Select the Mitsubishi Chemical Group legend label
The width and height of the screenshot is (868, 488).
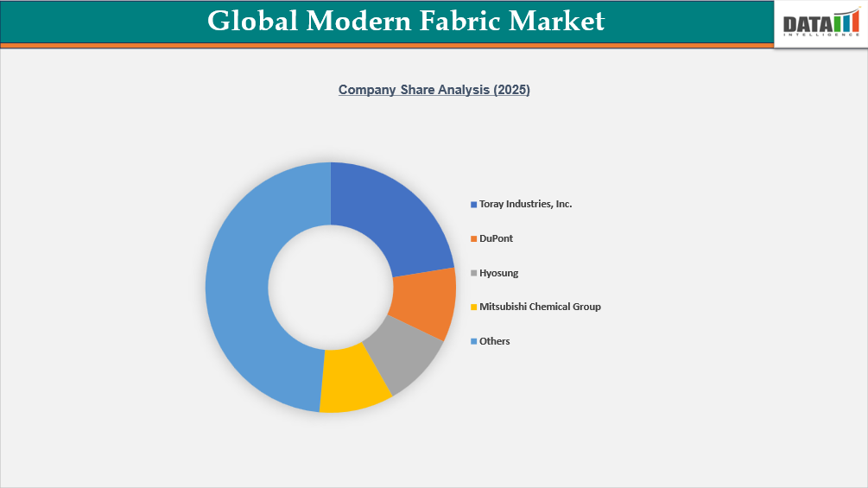540,307
